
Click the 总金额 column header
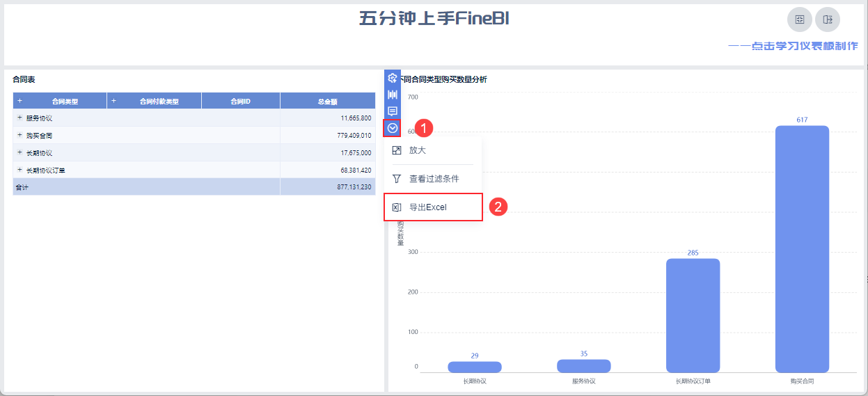[327, 102]
